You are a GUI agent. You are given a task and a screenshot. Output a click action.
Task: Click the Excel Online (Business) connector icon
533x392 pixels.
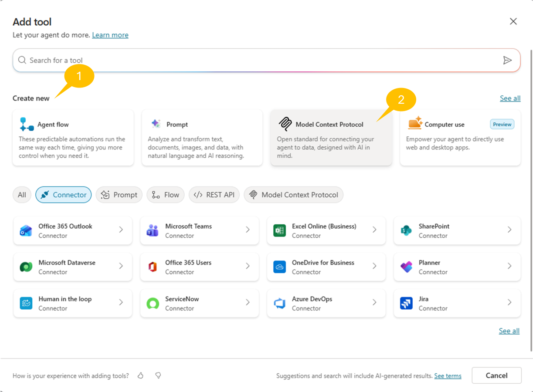click(280, 230)
